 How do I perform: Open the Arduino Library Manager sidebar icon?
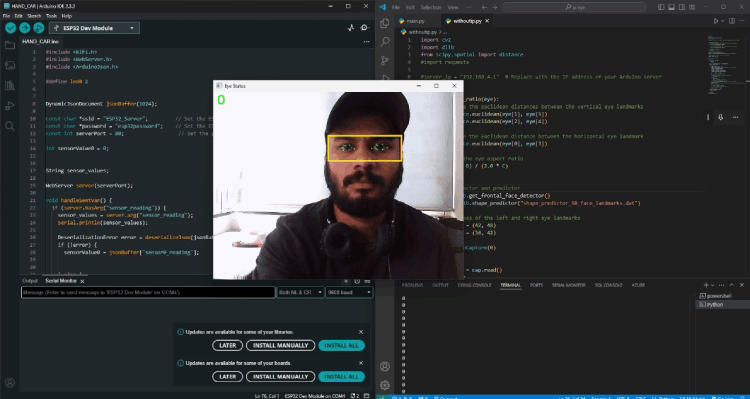point(10,86)
